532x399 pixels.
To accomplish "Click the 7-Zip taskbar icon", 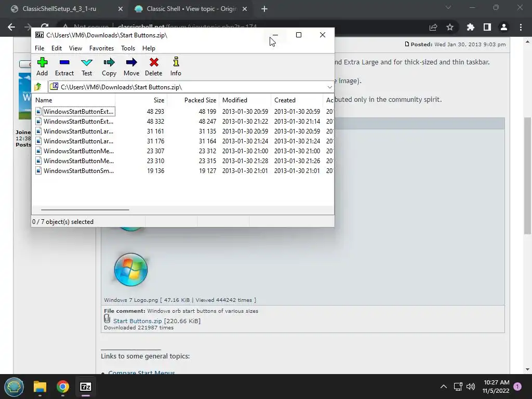I will pos(86,387).
